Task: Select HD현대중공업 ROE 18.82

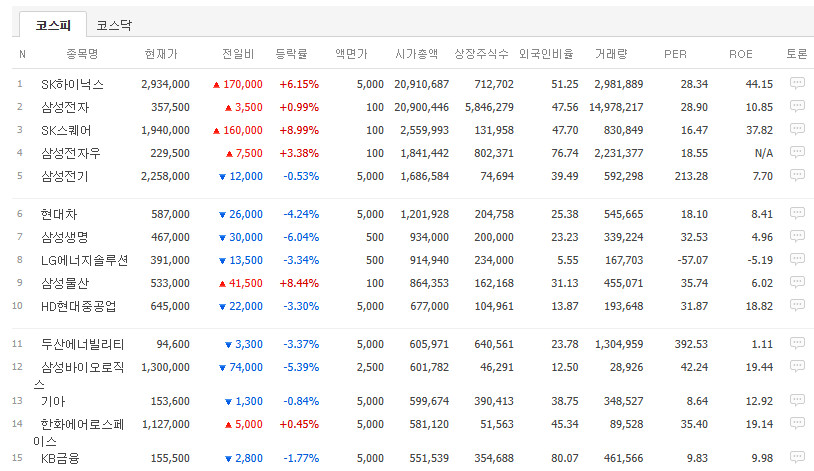Action: (x=759, y=306)
